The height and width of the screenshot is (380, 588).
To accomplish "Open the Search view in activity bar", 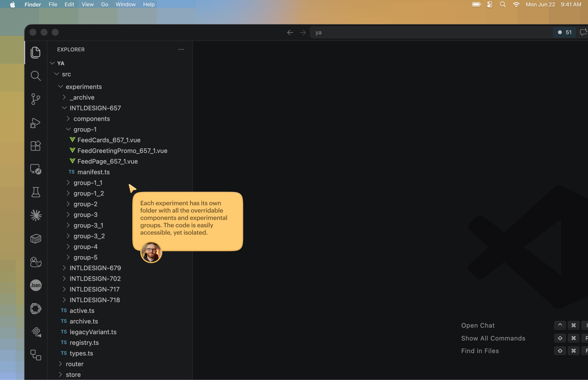I will pyautogui.click(x=36, y=76).
